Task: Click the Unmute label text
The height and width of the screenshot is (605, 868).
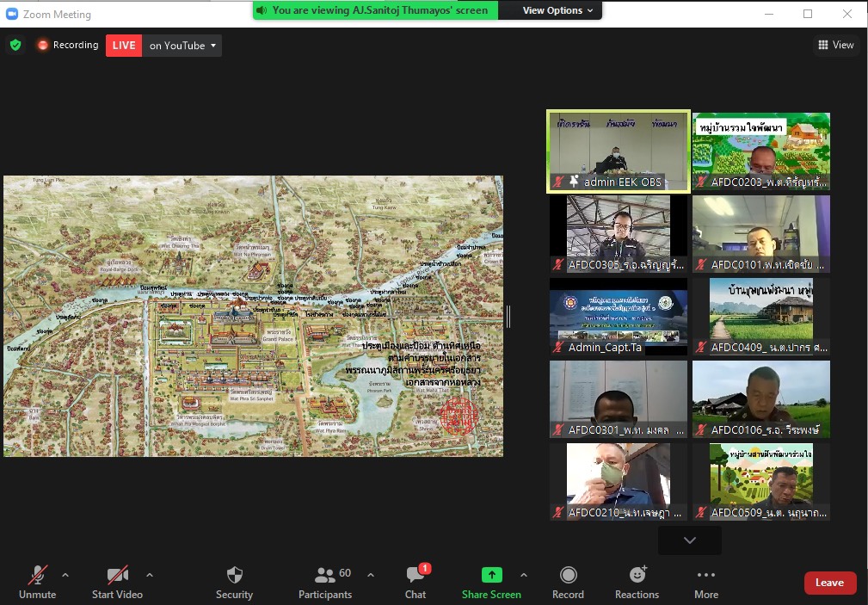Action: coord(38,594)
